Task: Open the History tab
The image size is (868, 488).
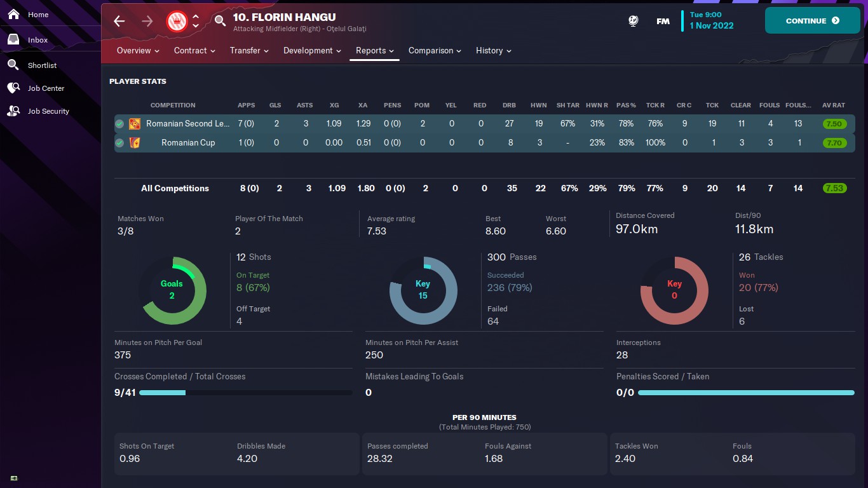Action: (x=493, y=51)
